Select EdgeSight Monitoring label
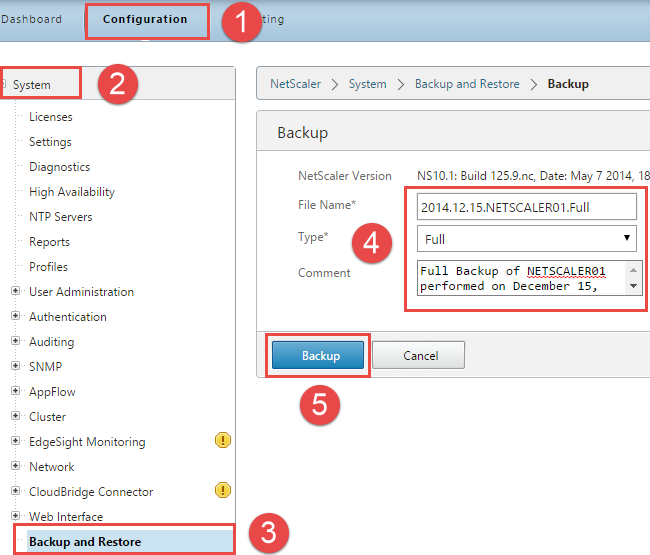650x555 pixels. [x=87, y=442]
